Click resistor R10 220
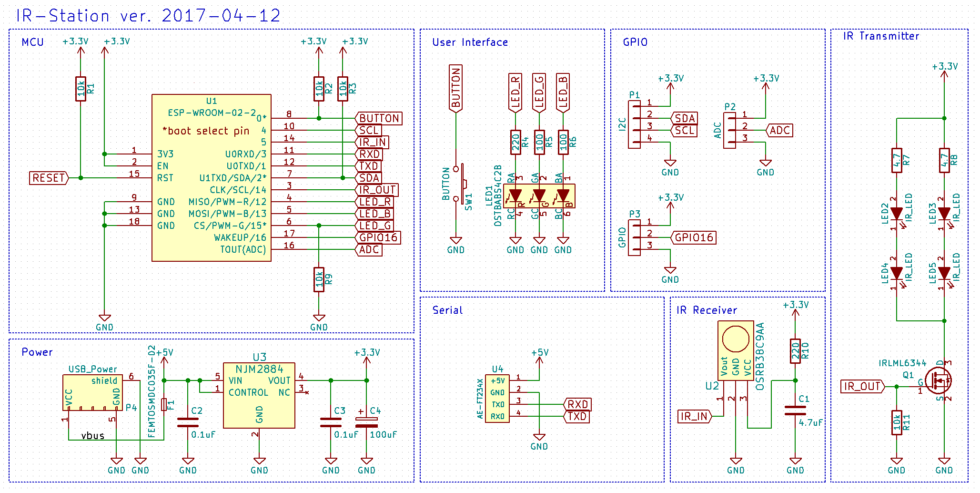980x493 pixels. [x=795, y=351]
